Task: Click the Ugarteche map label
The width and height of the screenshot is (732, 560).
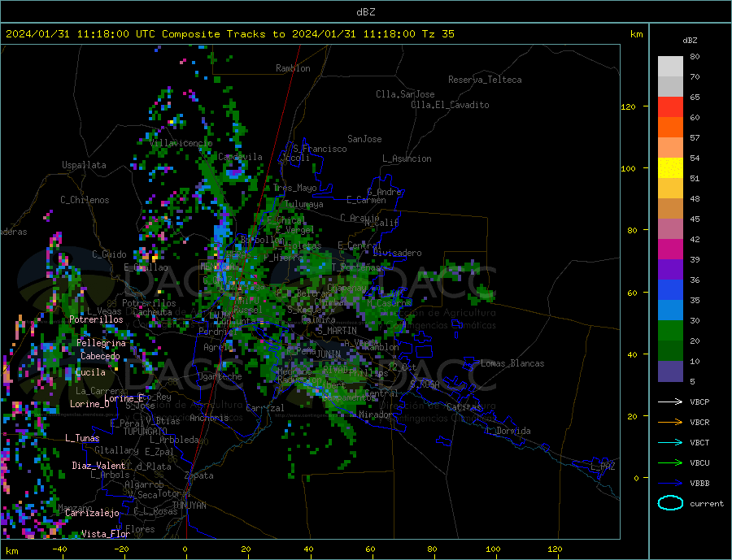Action: coord(220,376)
